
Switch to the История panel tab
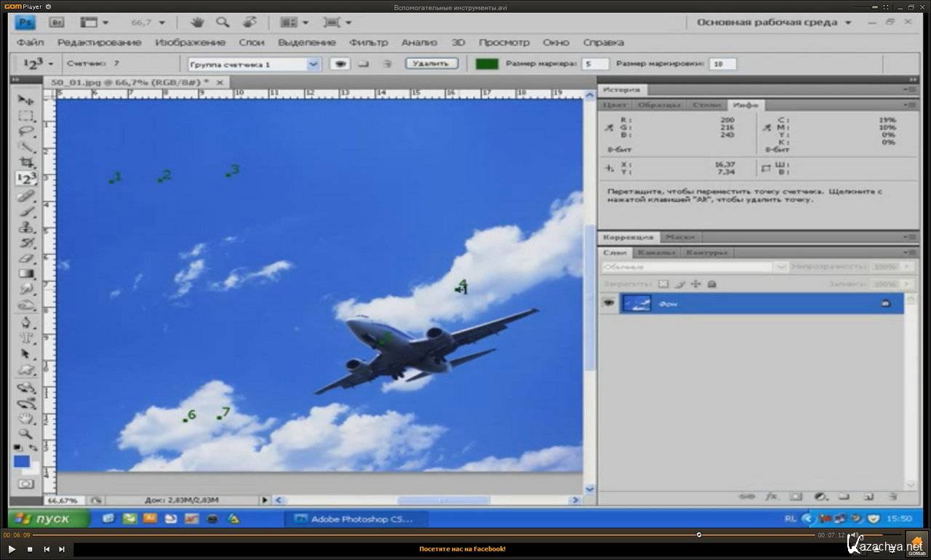(622, 89)
